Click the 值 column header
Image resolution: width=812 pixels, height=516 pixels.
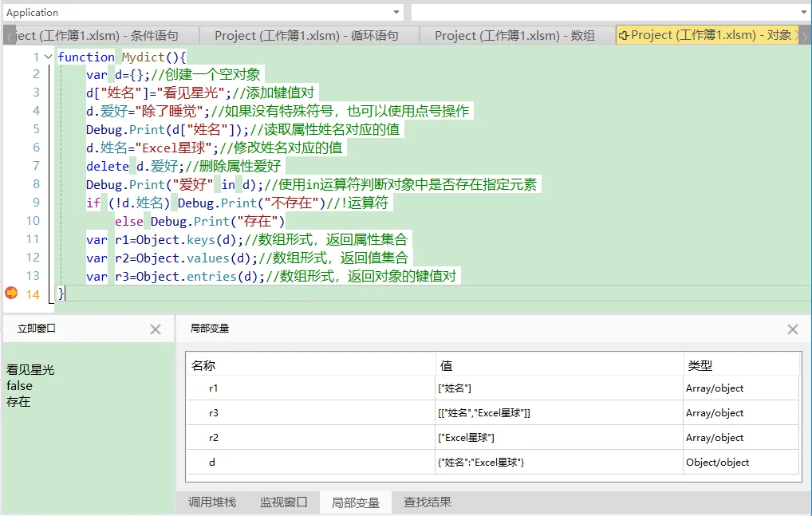559,365
